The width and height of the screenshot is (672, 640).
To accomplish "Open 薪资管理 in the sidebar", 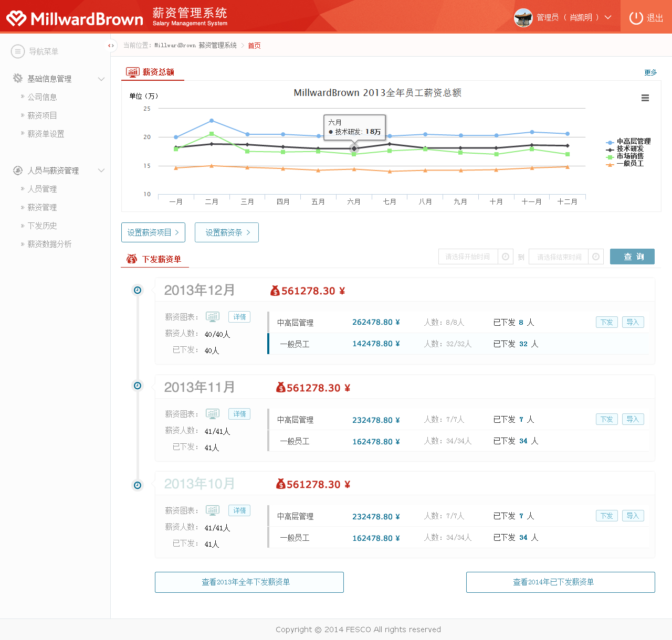I will click(x=42, y=207).
